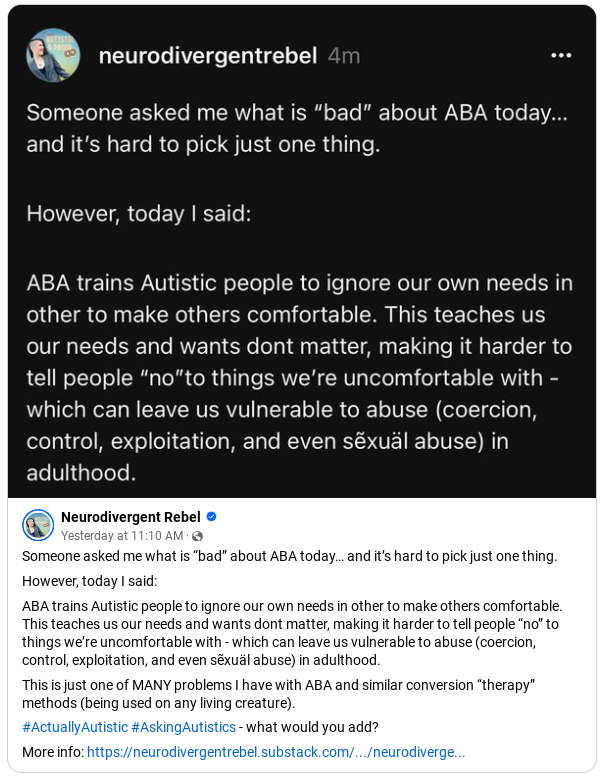Viewport: 608px width, 778px height.
Task: Select the large white opening line about ABA
Action: 297,129
